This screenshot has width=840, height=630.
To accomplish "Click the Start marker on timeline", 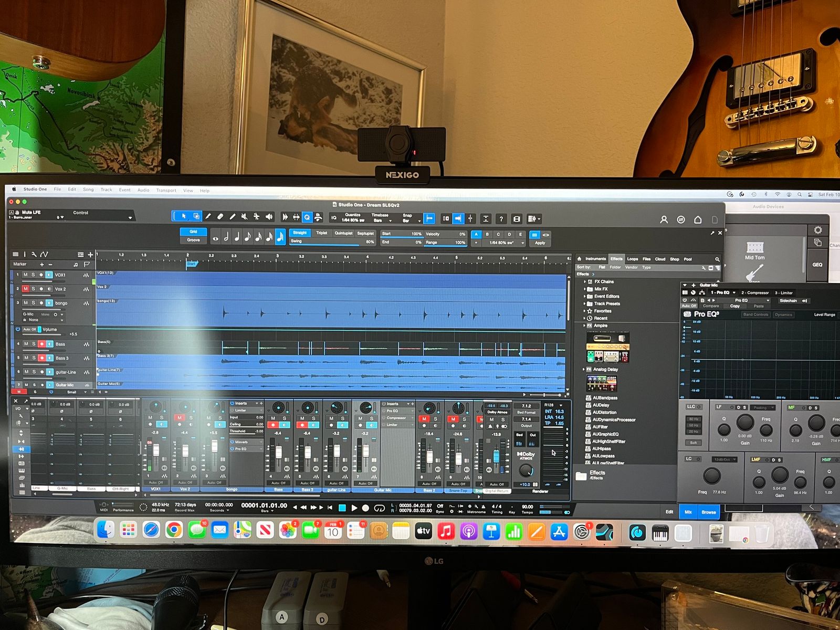I will pos(191,264).
